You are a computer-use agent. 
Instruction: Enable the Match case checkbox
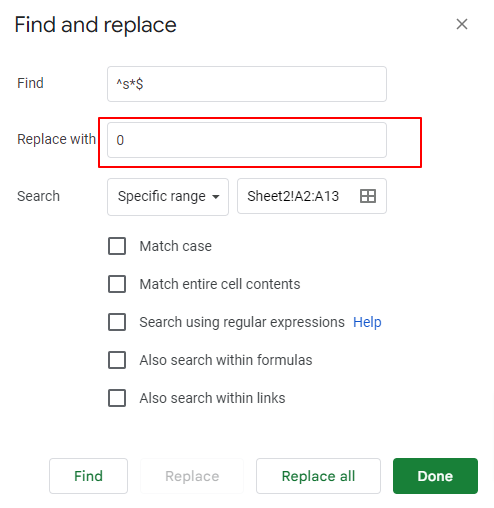pos(117,246)
